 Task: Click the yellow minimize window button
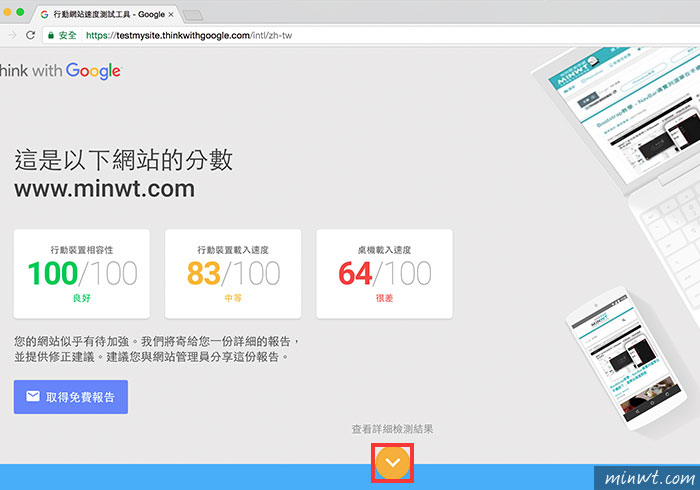tap(7, 12)
